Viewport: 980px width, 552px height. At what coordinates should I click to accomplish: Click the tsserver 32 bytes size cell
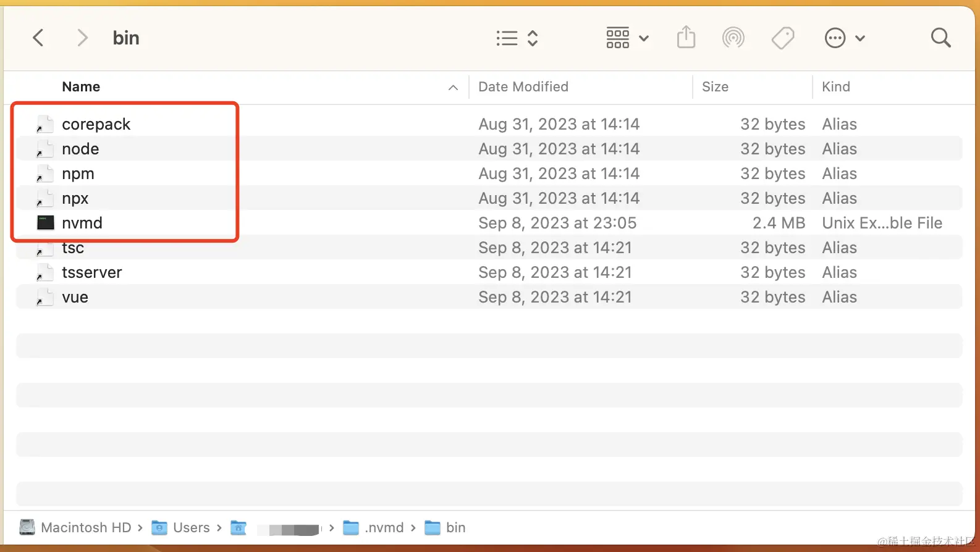pyautogui.click(x=772, y=272)
